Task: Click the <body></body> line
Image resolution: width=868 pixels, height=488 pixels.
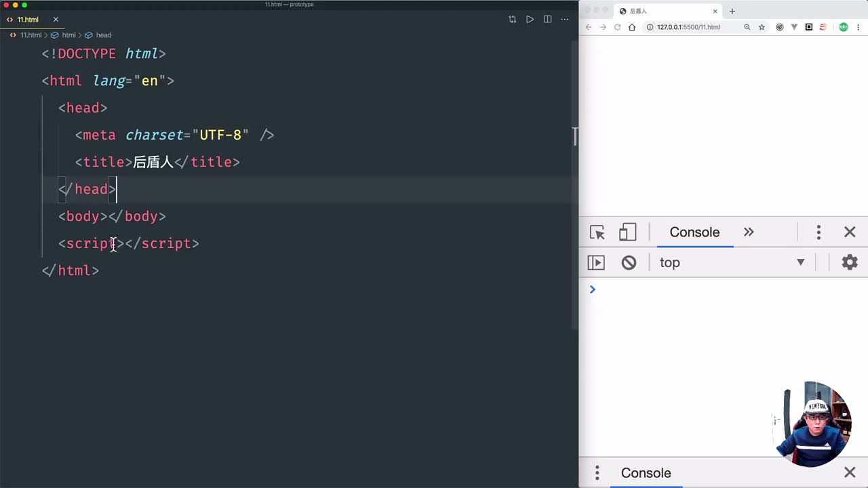Action: click(x=112, y=216)
